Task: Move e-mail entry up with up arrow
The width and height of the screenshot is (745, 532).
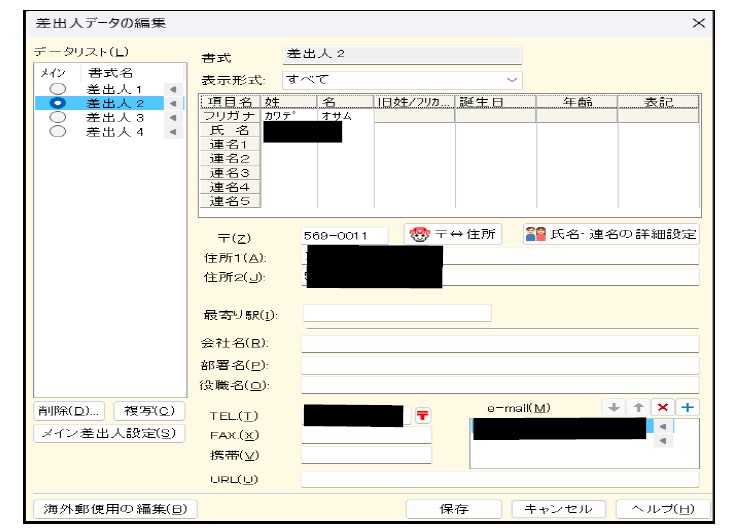Action: 638,408
